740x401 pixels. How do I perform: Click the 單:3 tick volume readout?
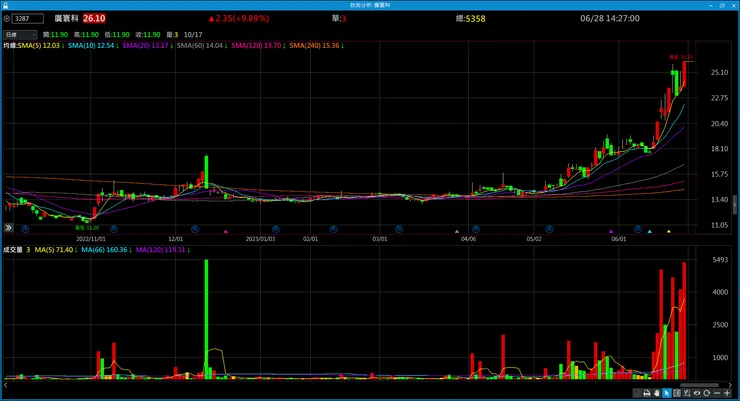point(339,18)
